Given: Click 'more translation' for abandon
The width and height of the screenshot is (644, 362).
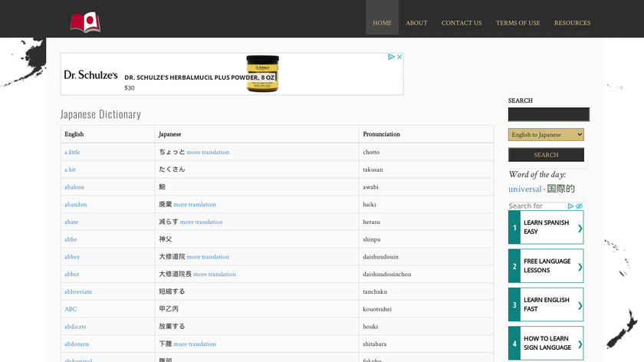Looking at the screenshot, I should tap(195, 205).
